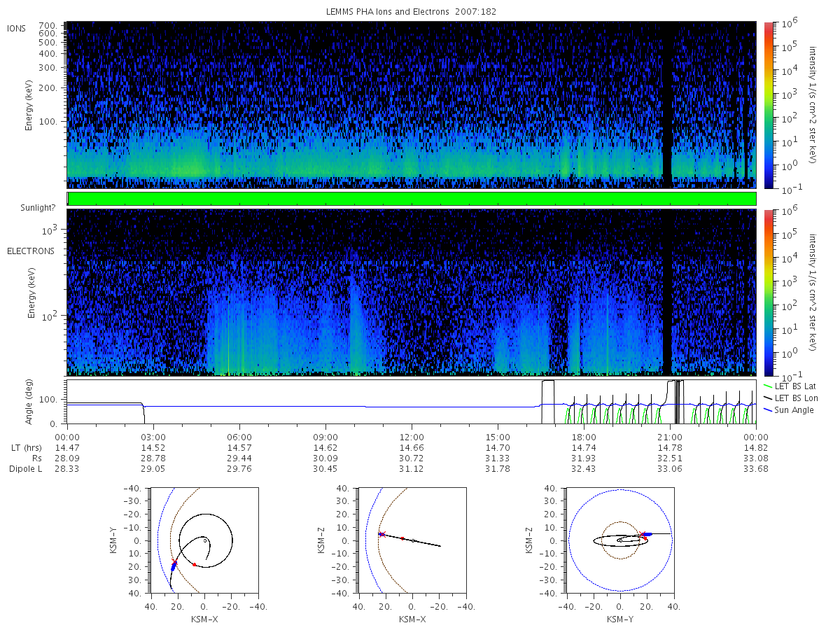Click the LT value 14.57
Screen dimensions: 840x630
[239, 447]
